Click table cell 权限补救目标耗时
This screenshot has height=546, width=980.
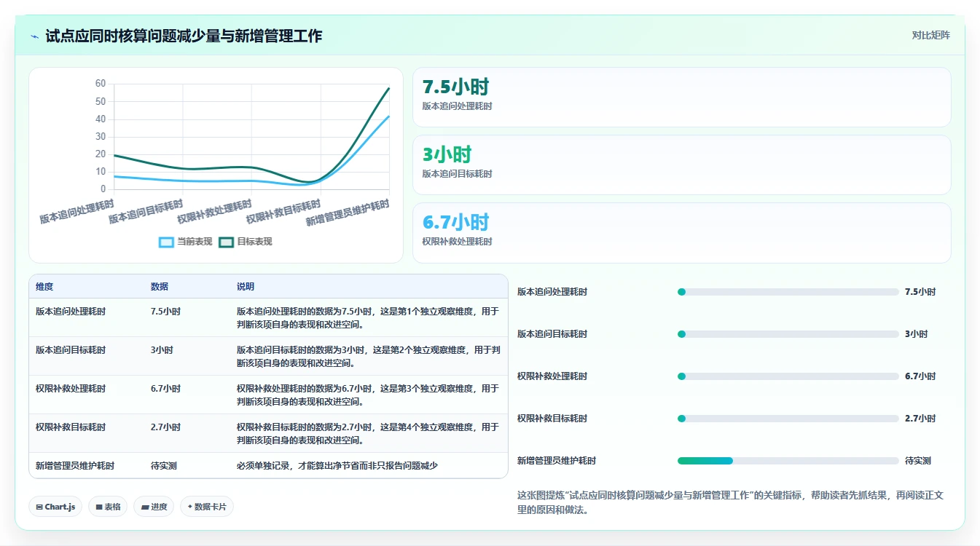(x=71, y=427)
